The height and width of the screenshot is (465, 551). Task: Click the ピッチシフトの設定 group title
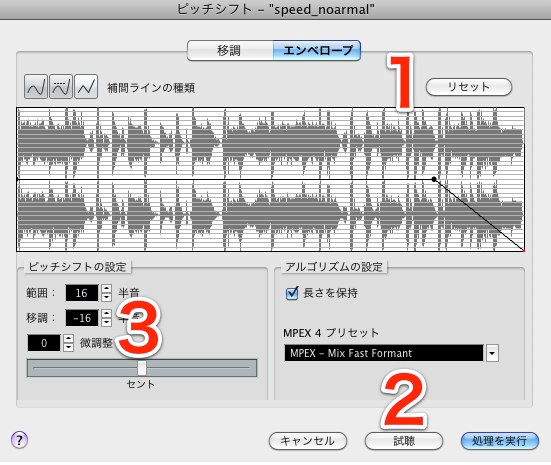coord(77,267)
